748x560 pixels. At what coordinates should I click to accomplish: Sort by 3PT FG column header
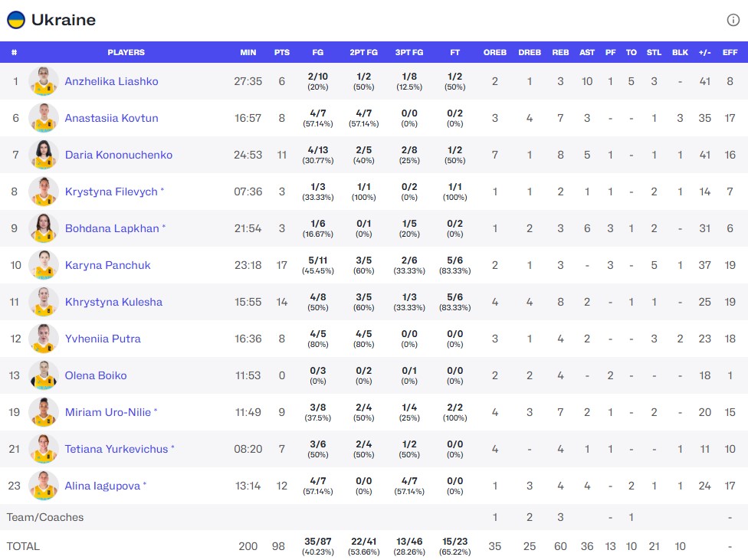[x=409, y=53]
